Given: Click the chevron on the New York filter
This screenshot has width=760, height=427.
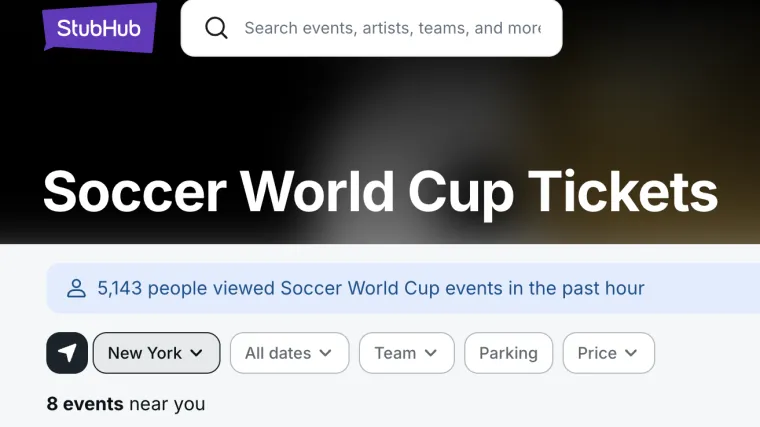Looking at the screenshot, I should [197, 353].
